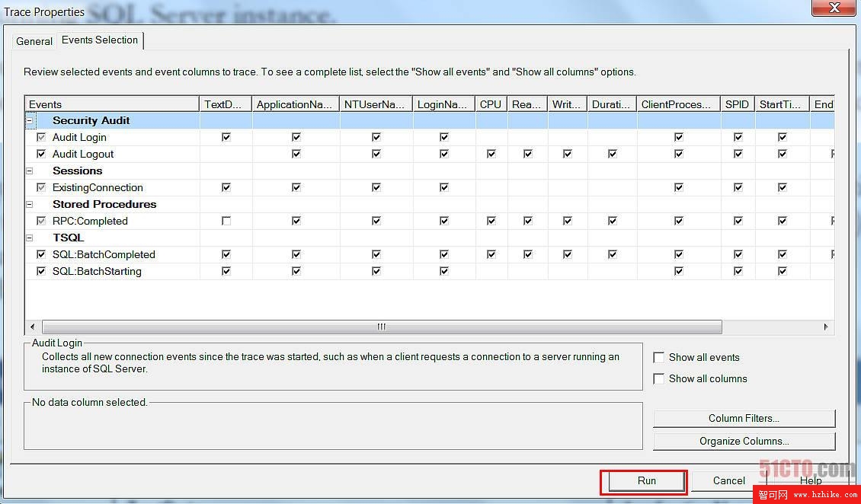Click the StartTi... column header
861x504 pixels.
coord(783,104)
